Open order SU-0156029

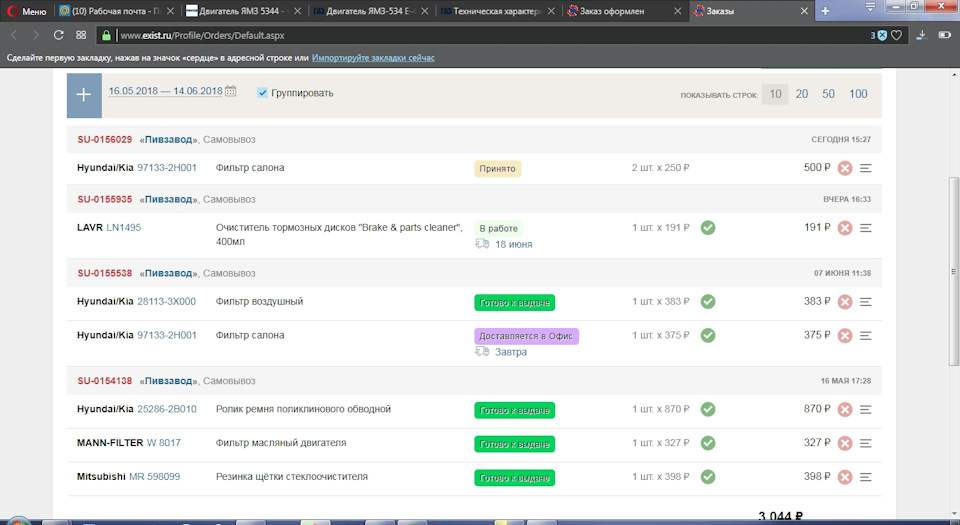coord(105,140)
